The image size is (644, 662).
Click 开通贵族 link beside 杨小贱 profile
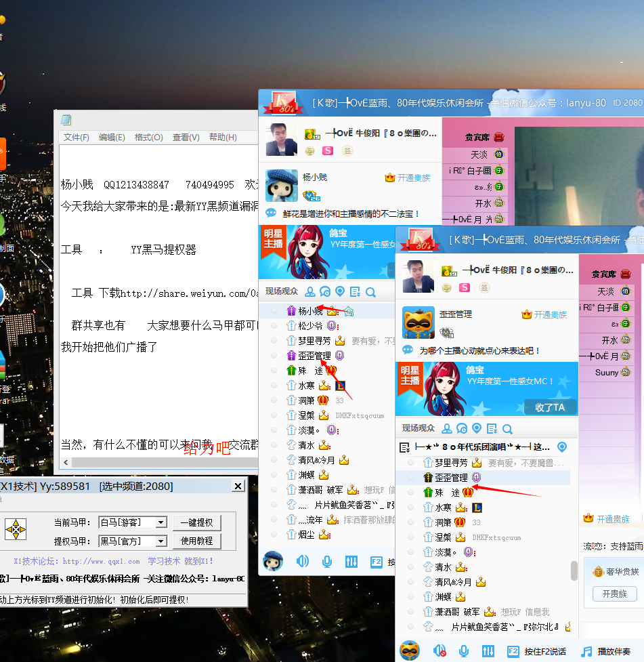point(414,178)
